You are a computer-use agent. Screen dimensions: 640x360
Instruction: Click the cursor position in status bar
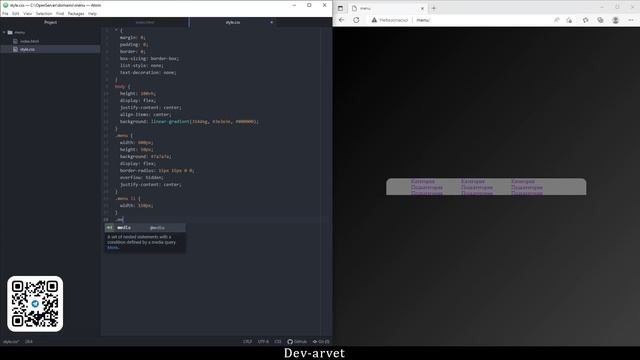(29, 342)
